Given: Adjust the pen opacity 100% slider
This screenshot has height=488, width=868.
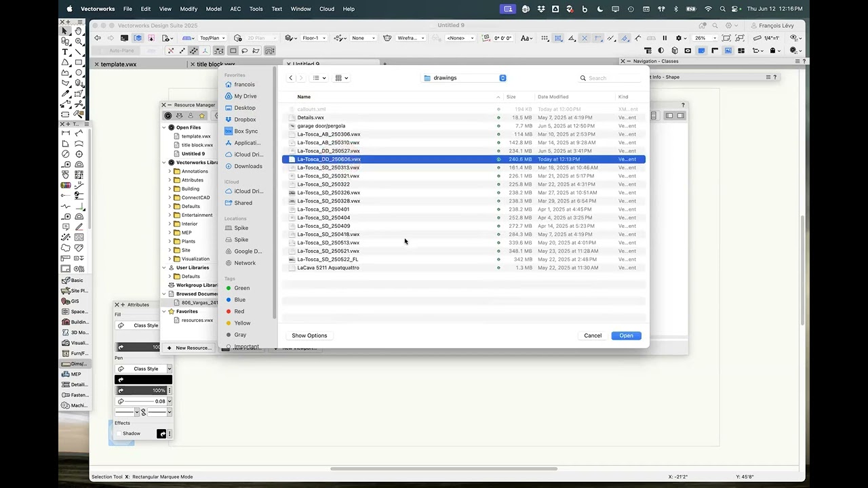Looking at the screenshot, I should pos(142,390).
